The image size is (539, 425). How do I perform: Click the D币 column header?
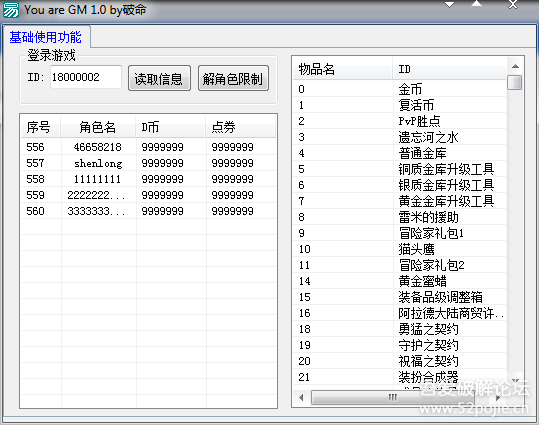[x=170, y=127]
